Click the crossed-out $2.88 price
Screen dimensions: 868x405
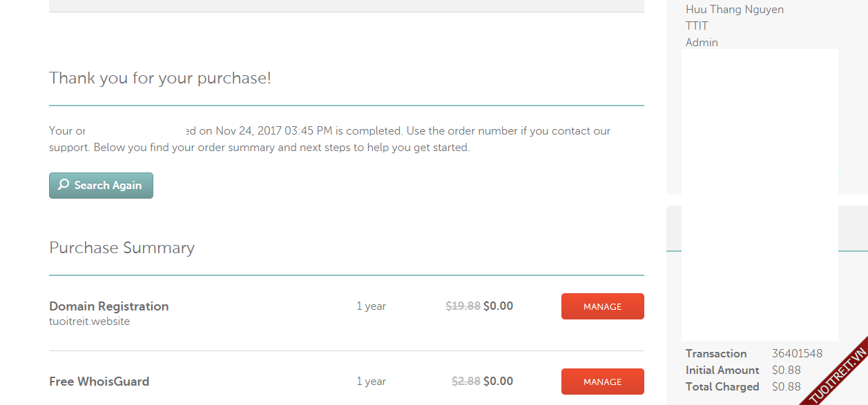click(465, 382)
